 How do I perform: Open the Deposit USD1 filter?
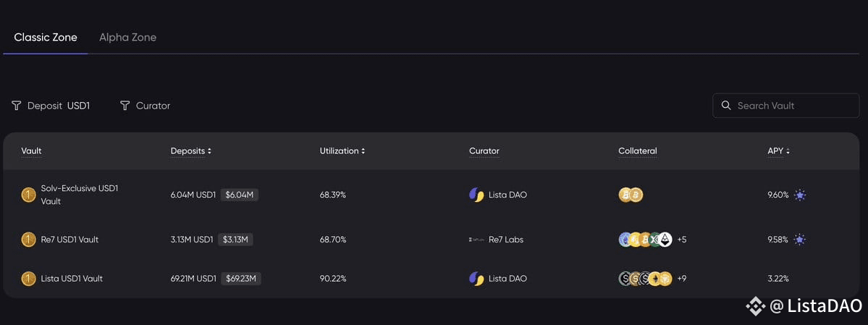[51, 105]
